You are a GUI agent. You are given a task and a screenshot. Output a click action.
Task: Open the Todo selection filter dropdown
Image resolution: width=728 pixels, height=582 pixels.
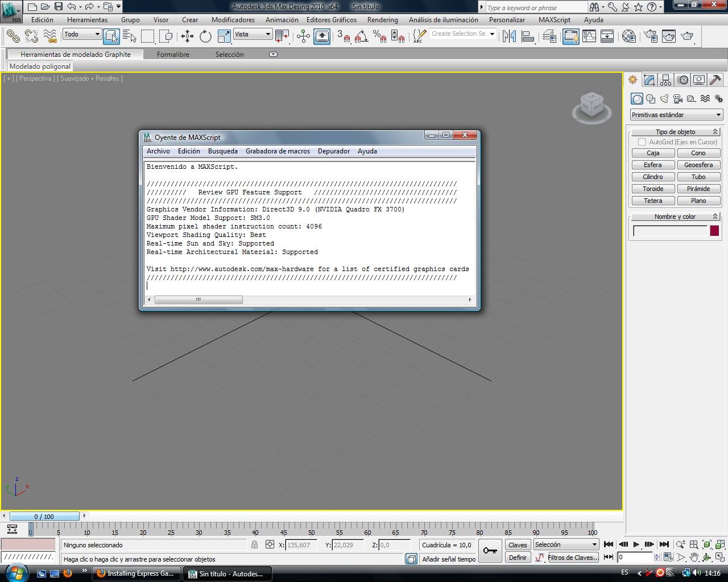pos(82,34)
